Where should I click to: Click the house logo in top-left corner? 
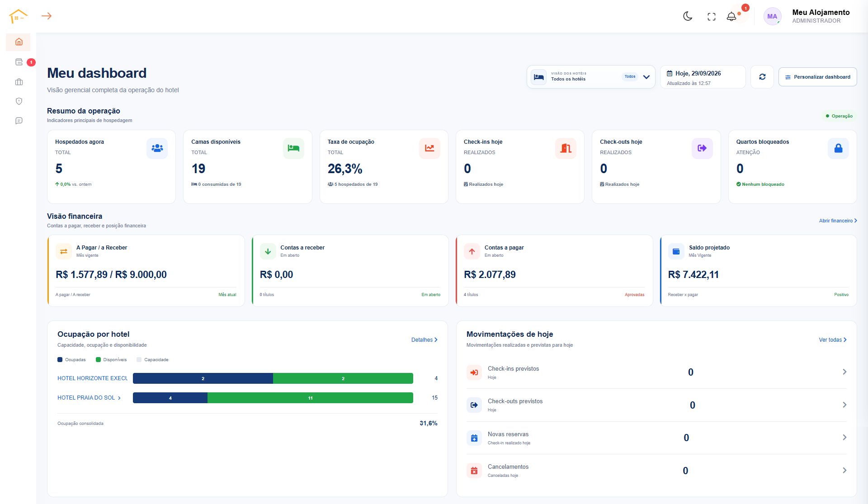18,16
